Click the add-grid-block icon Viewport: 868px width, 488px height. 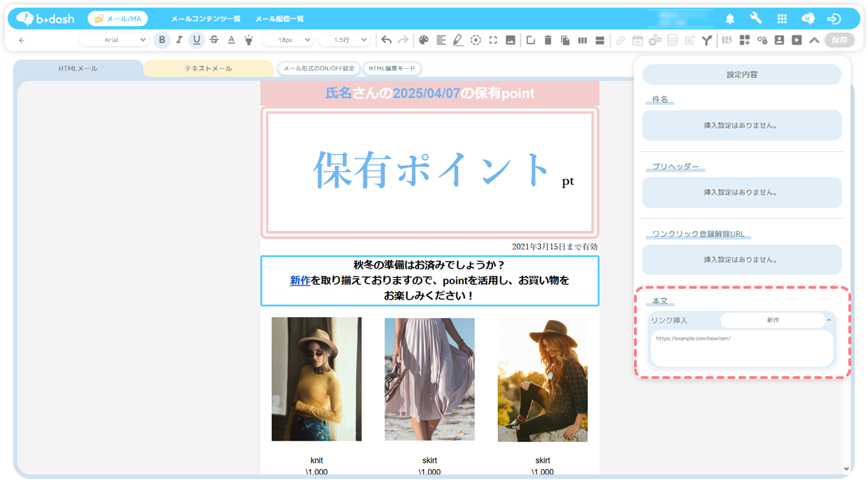pyautogui.click(x=745, y=40)
